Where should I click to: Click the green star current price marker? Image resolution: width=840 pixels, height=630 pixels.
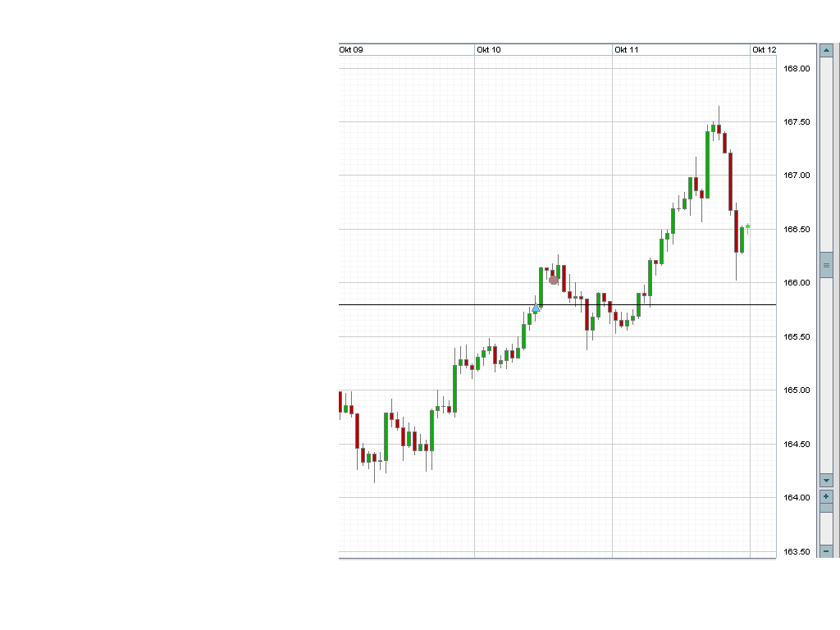[x=748, y=226]
